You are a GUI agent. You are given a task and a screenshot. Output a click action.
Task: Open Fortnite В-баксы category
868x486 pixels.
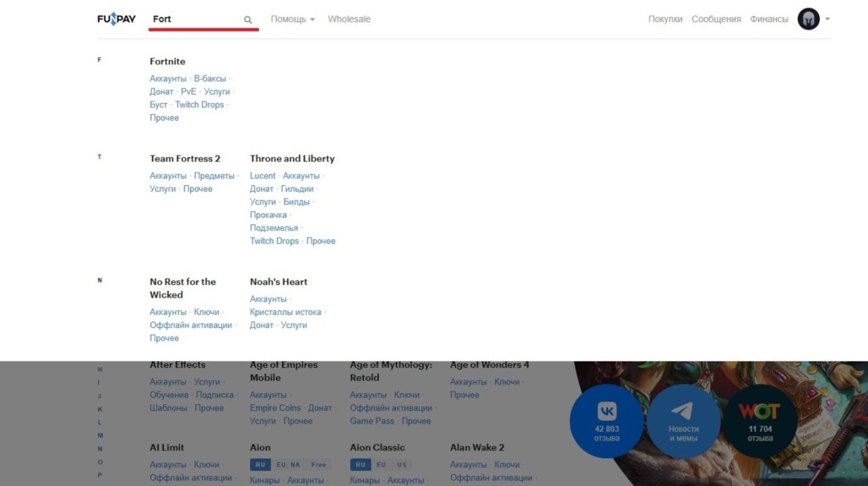210,79
